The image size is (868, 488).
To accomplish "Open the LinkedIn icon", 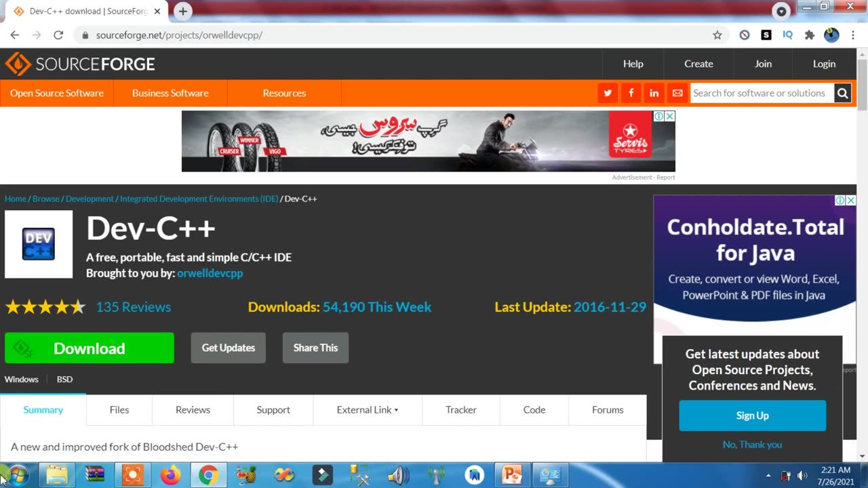I will point(654,93).
